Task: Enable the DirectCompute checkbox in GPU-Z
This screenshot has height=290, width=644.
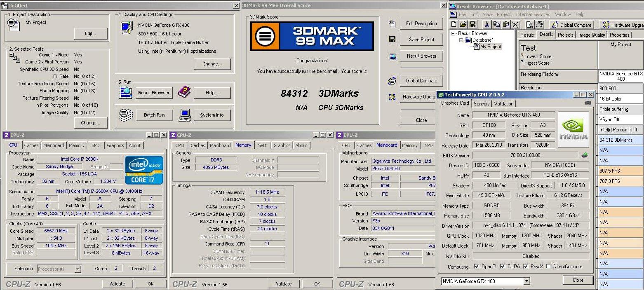Action: [x=548, y=267]
